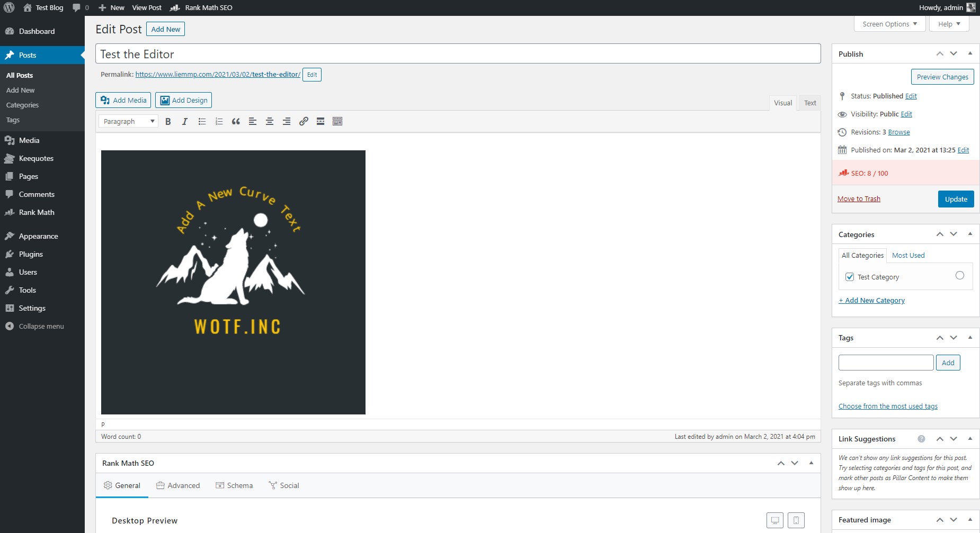Move the Publish panel down
This screenshot has width=980, height=533.
pyautogui.click(x=954, y=53)
